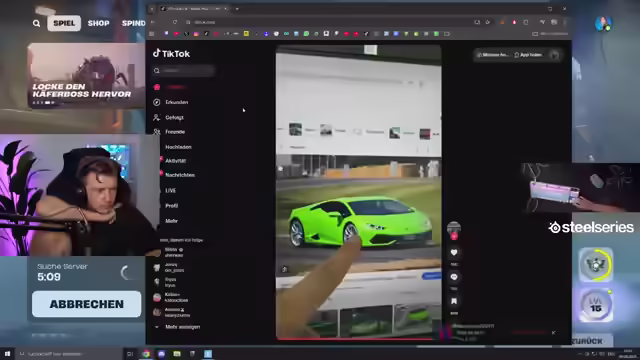The image size is (640, 360).
Task: Click the TikTok search field
Action: click(x=183, y=71)
